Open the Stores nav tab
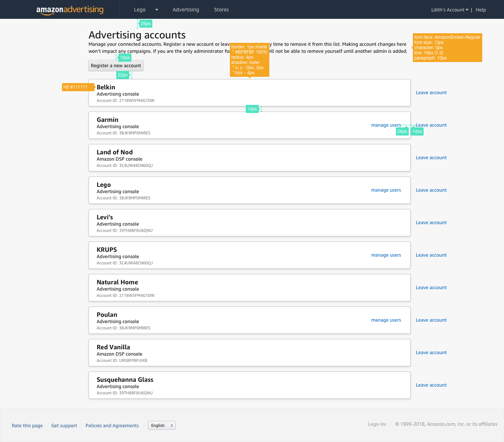 tap(221, 10)
